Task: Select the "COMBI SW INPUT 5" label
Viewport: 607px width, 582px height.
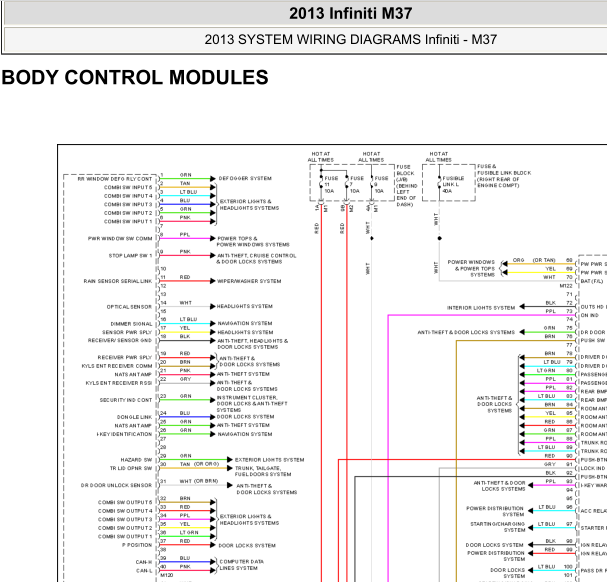Action: pos(128,187)
